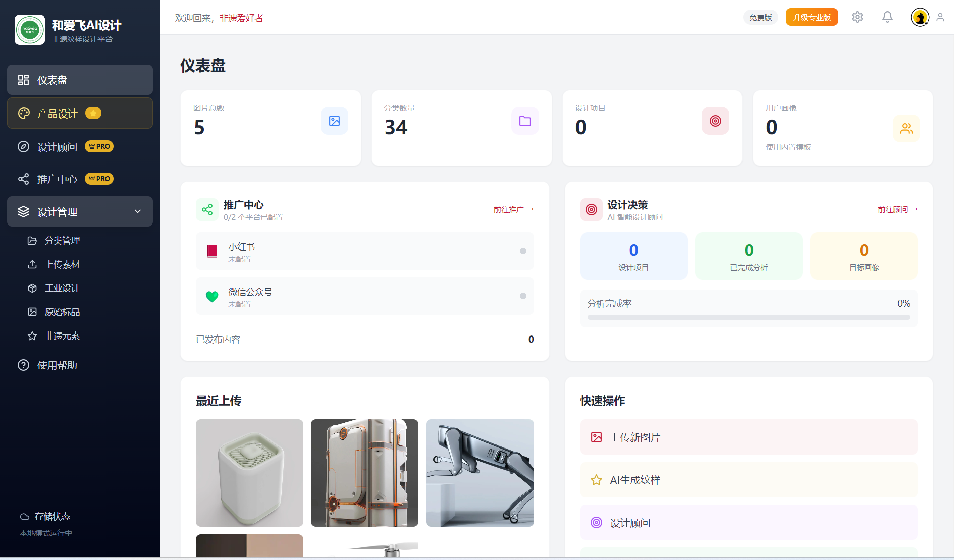The width and height of the screenshot is (954, 560).
Task: Click the 升级专业版 button
Action: (812, 17)
